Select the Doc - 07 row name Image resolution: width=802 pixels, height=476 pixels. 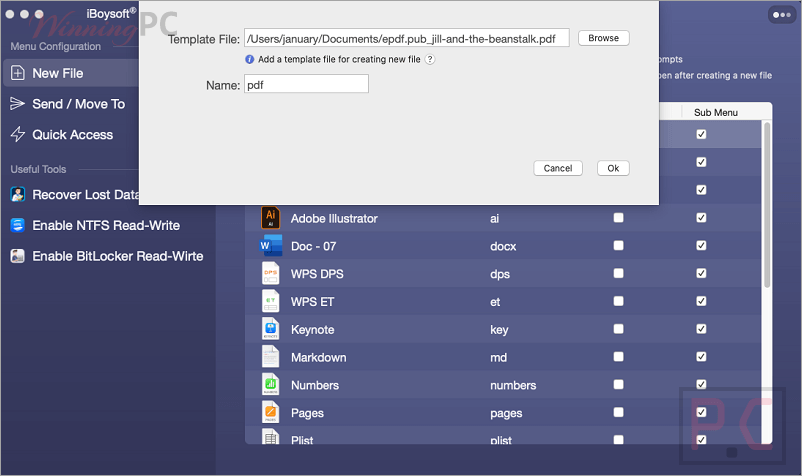(314, 246)
